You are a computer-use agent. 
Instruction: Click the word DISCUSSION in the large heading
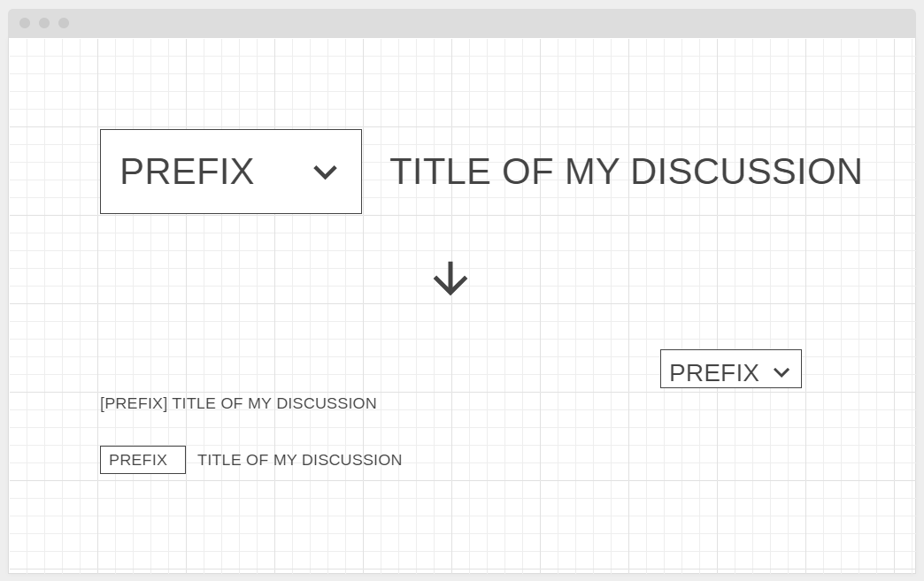[x=745, y=172]
